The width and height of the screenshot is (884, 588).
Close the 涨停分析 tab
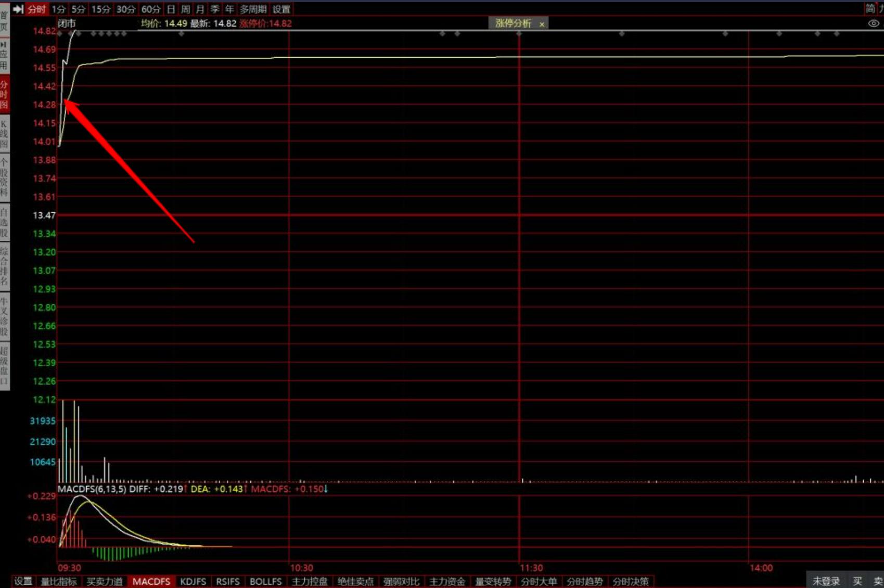click(542, 24)
